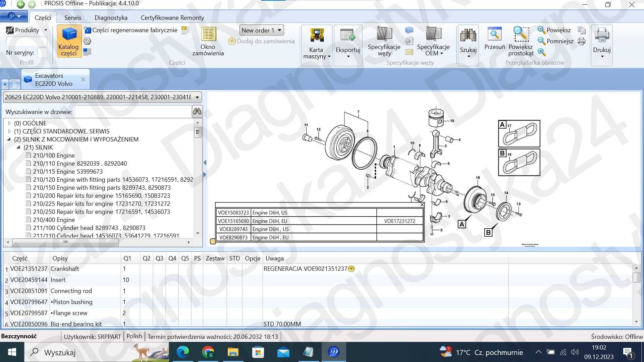The width and height of the screenshot is (644, 362).
Task: Click VOE15083723 Engine D6H, US row
Action: tap(320, 213)
